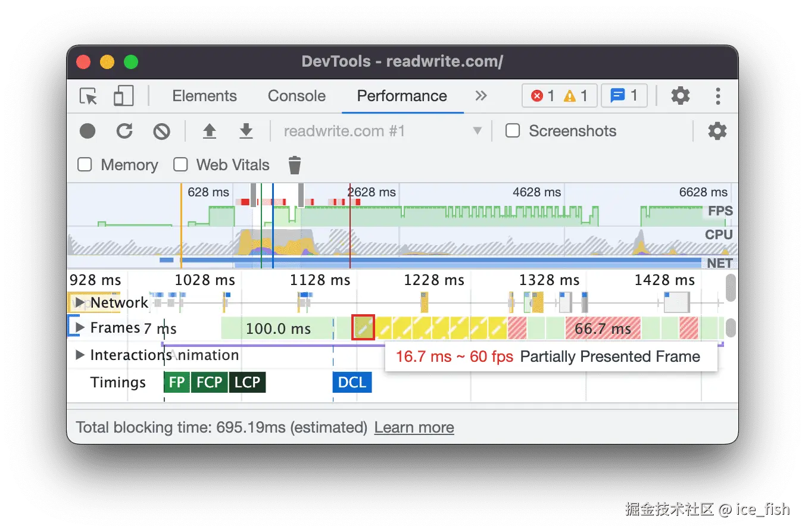Open the errors and warnings counter
805x532 pixels.
pyautogui.click(x=559, y=96)
